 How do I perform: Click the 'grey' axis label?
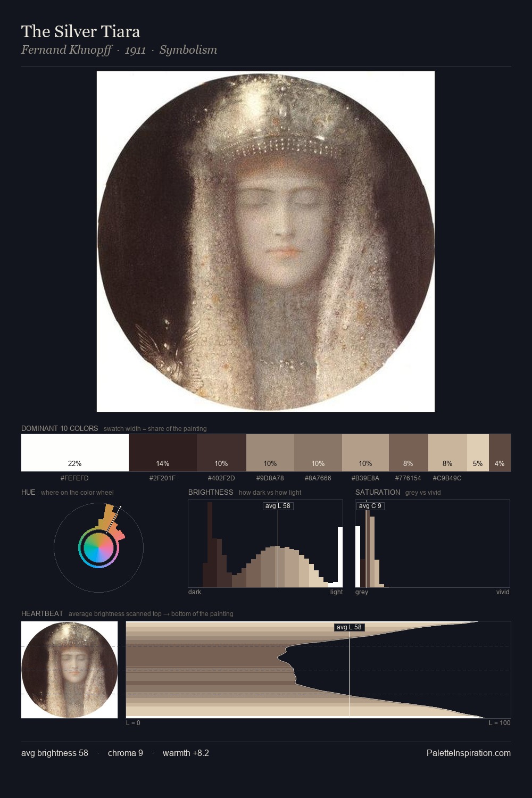click(362, 592)
